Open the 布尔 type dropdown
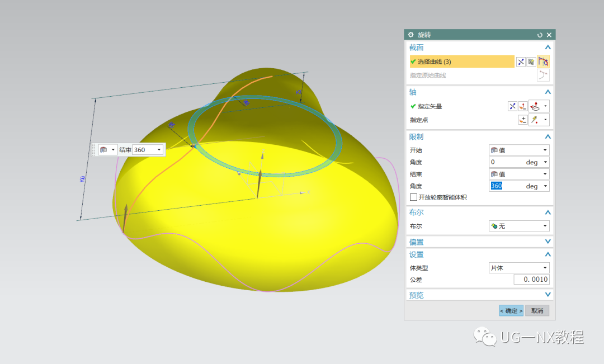 click(x=519, y=226)
